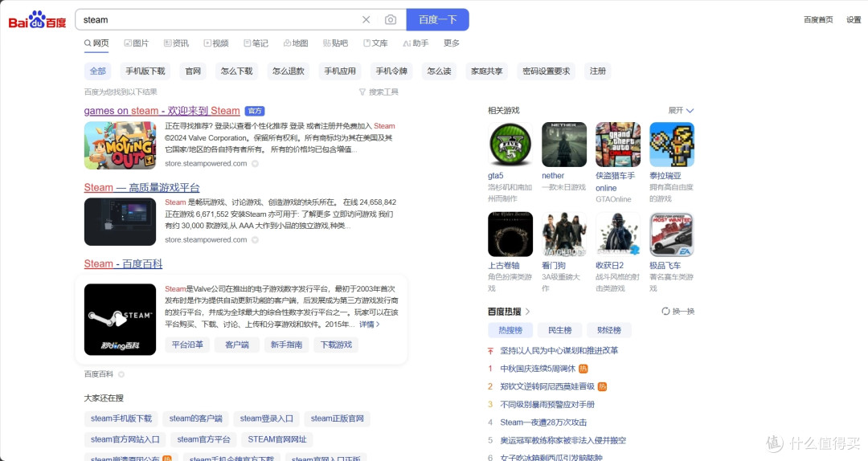Click the dark Steam store thumbnail
This screenshot has height=461, width=868.
click(120, 222)
